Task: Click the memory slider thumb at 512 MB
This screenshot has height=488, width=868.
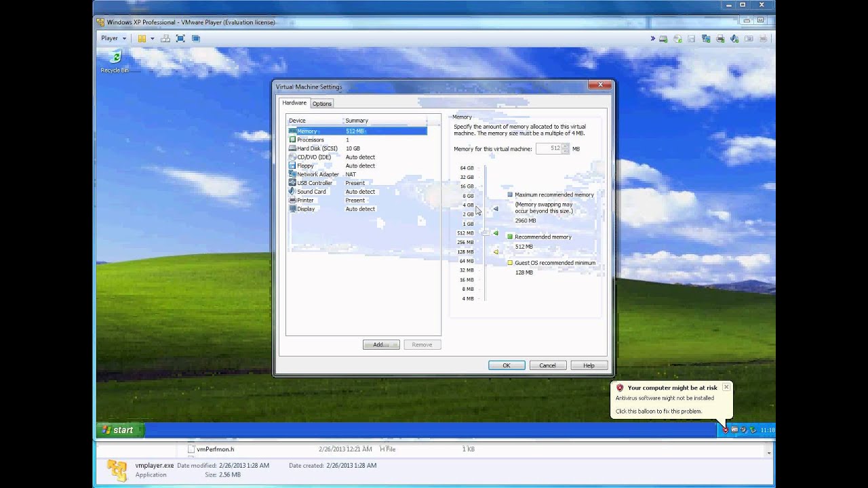Action: point(485,232)
